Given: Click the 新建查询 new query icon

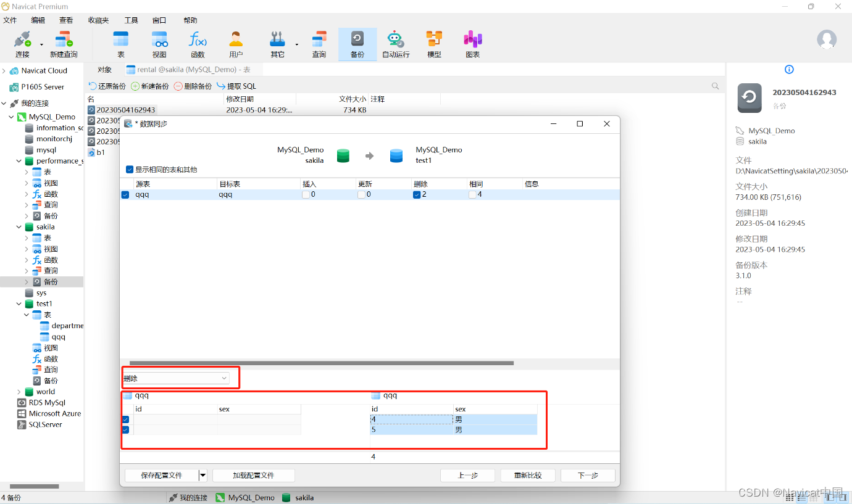Looking at the screenshot, I should [64, 45].
